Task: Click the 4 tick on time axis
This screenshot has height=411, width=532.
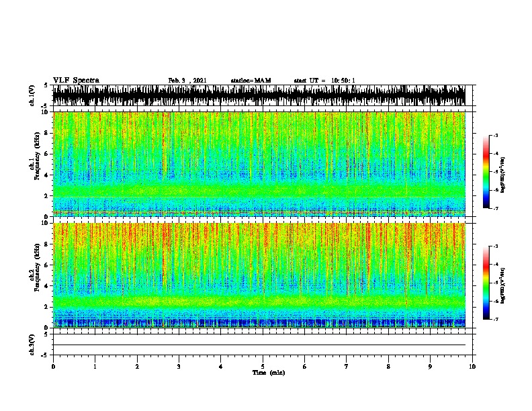Action: click(221, 366)
